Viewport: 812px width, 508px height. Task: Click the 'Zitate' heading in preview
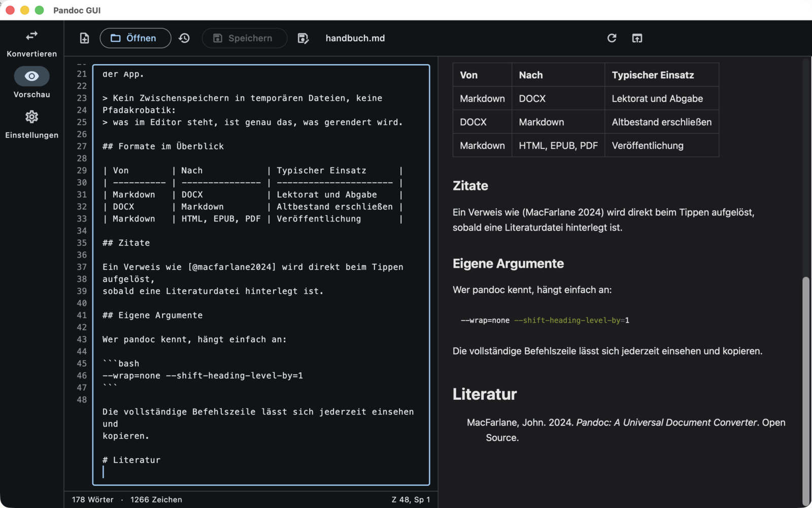tap(470, 186)
